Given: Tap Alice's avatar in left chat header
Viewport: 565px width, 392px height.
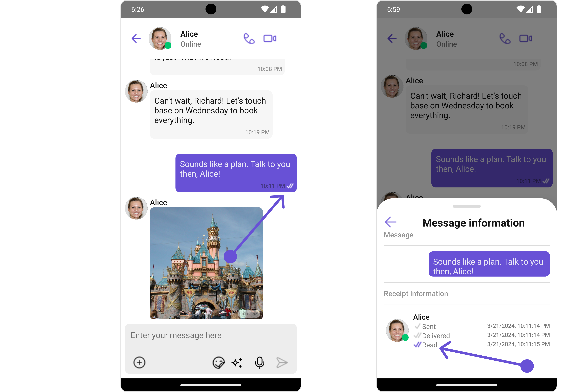Looking at the screenshot, I should click(x=160, y=39).
